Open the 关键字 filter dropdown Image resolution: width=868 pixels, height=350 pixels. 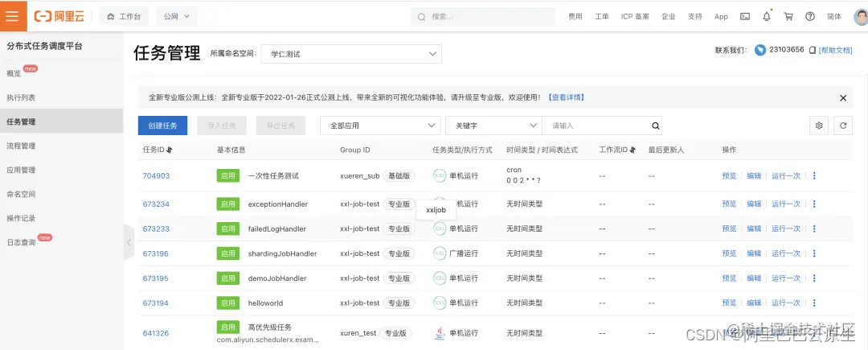coord(493,126)
